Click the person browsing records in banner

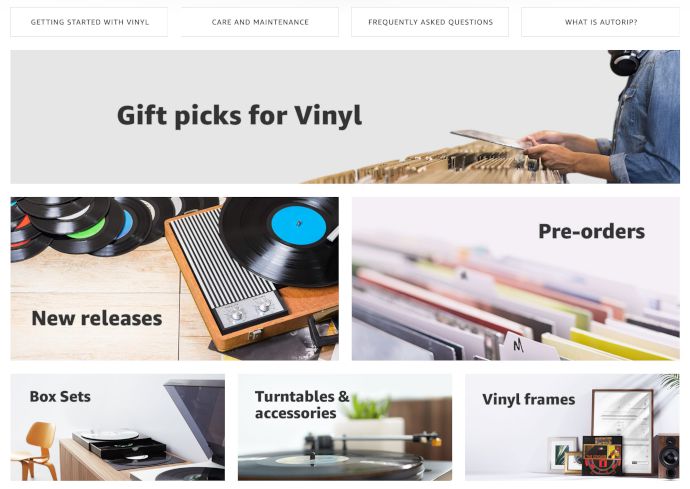click(616, 117)
